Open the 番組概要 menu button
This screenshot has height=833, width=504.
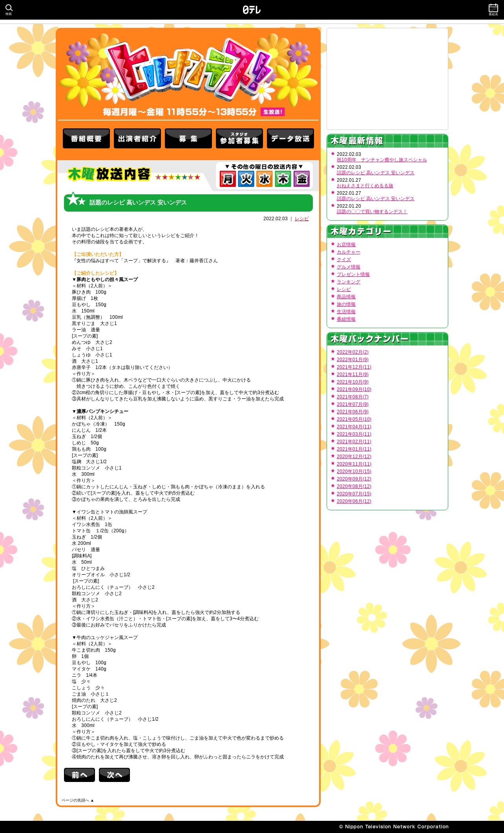pos(86,139)
